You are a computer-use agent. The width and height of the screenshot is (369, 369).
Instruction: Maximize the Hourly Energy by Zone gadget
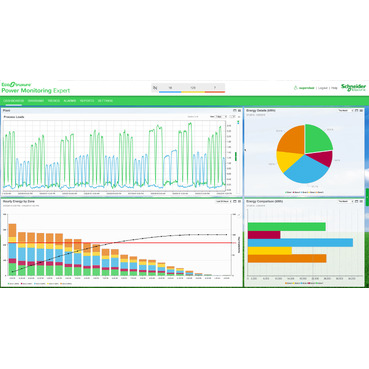click(x=235, y=202)
